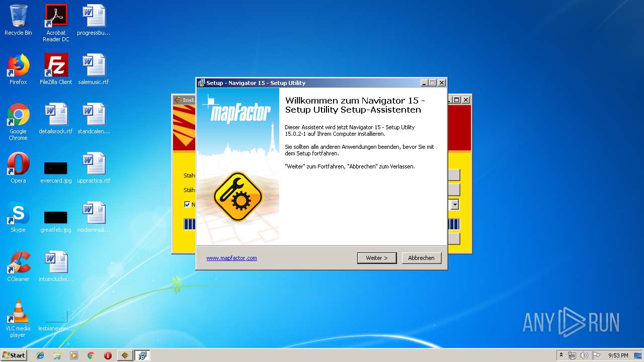Click the volume speaker tray icon
Screen dimensions: 644x362
pyautogui.click(x=584, y=355)
